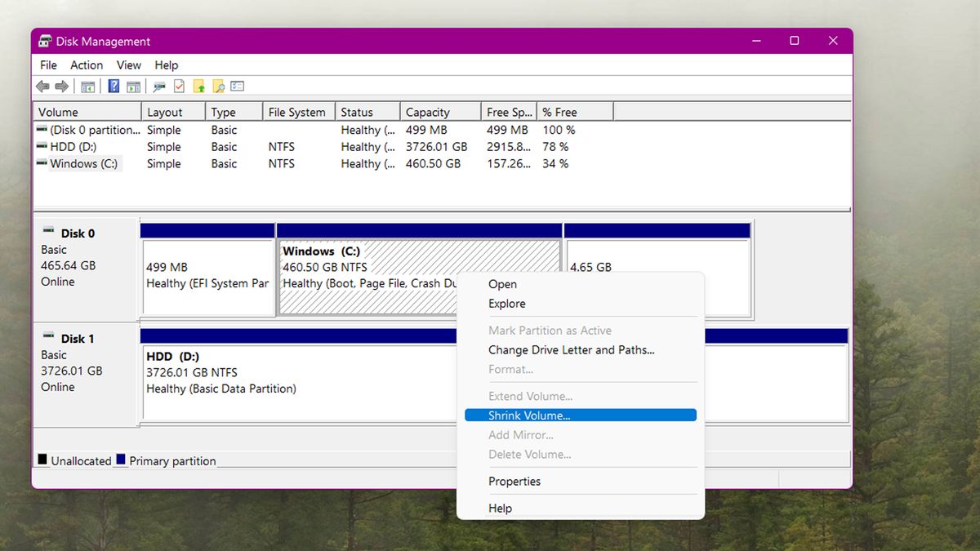Close the Disk Management window
Image resolution: width=980 pixels, height=551 pixels.
tap(833, 41)
